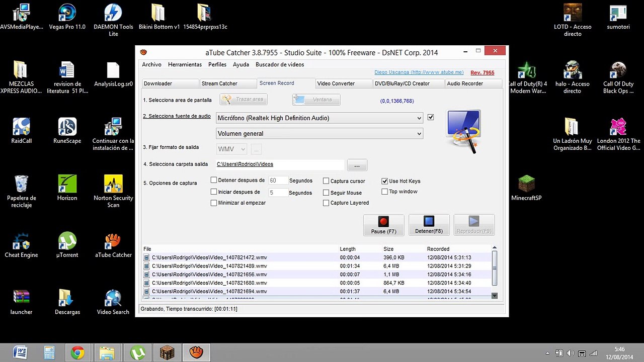The width and height of the screenshot is (644, 362).
Task: Click the Word icon in the taskbar
Action: (x=20, y=353)
